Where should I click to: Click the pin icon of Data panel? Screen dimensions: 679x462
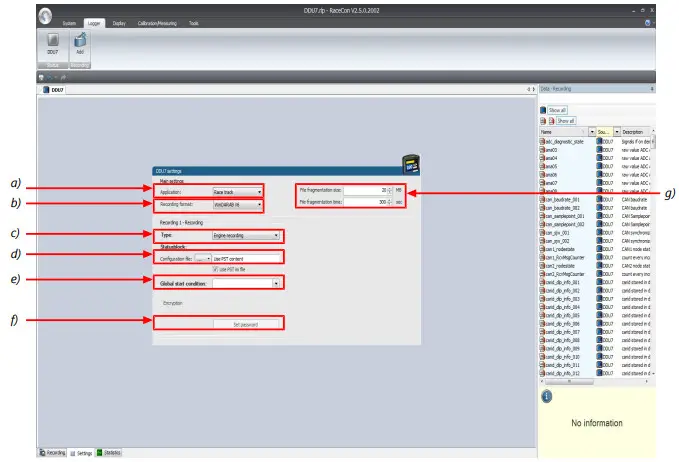click(652, 89)
